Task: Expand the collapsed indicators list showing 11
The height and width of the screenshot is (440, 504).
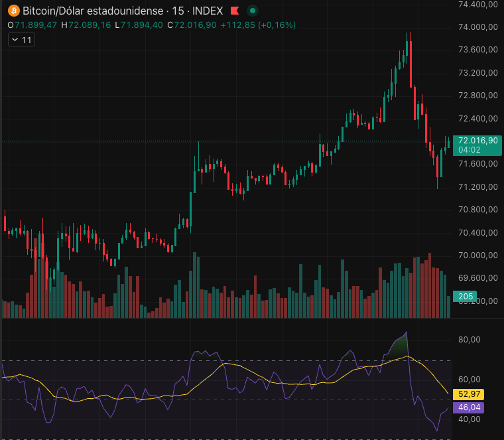Action: [x=21, y=40]
